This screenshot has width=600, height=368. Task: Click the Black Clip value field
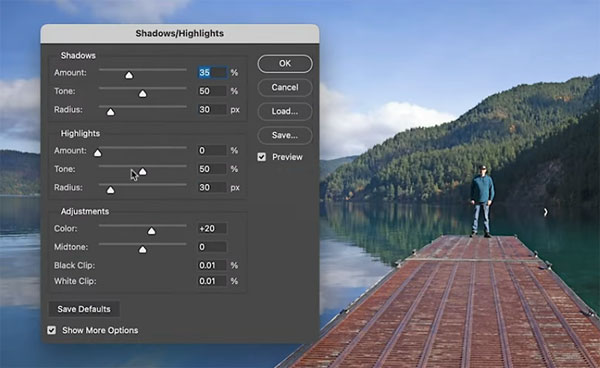[x=212, y=265]
